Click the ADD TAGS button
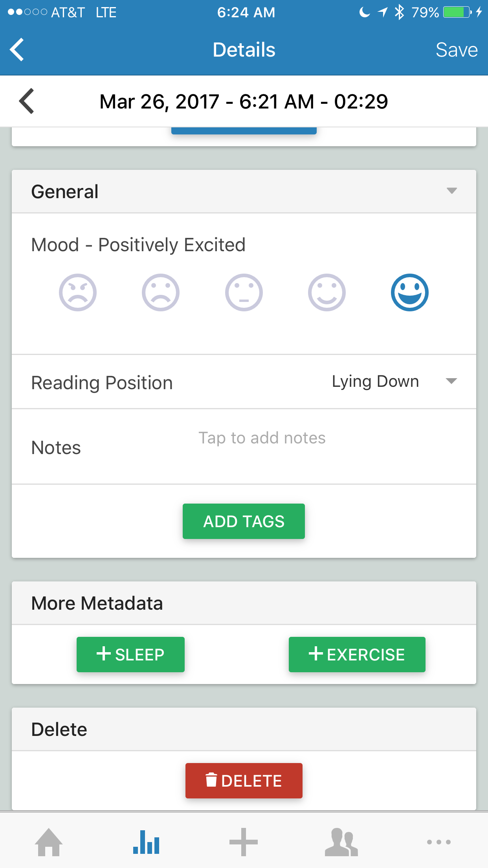This screenshot has height=868, width=488. [x=244, y=521]
